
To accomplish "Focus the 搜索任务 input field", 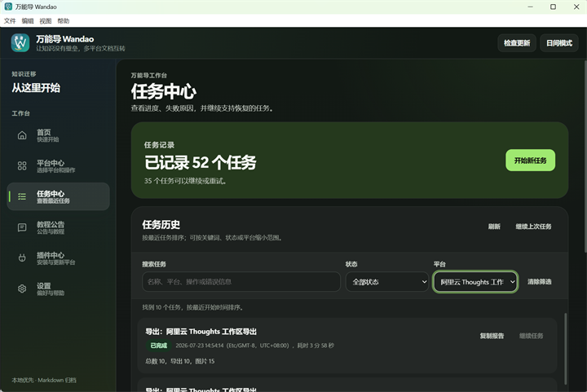I will (241, 282).
